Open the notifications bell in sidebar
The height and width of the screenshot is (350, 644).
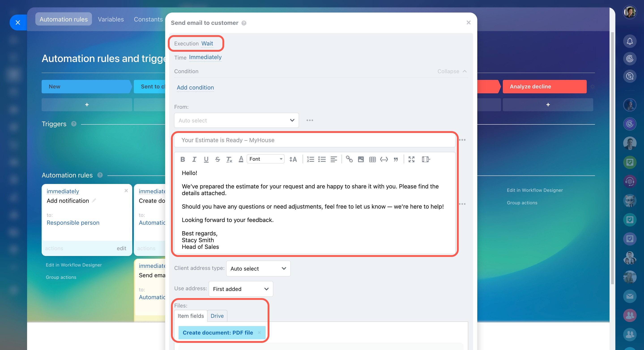pyautogui.click(x=629, y=41)
